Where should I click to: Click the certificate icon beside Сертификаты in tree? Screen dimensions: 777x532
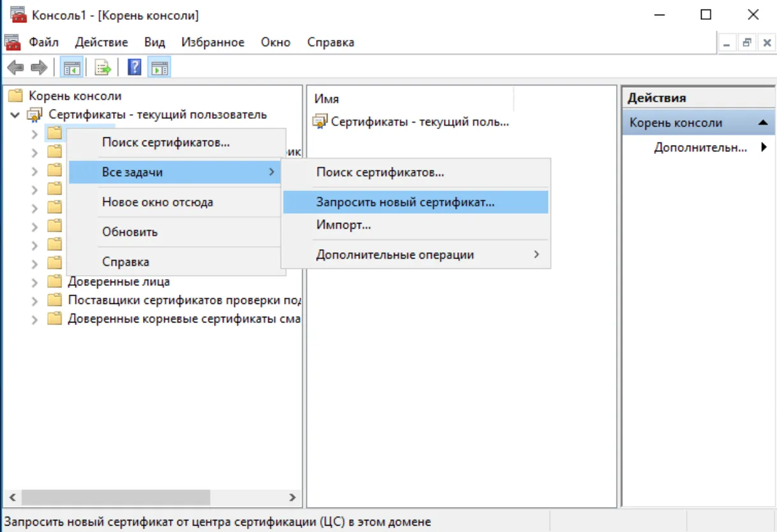[x=34, y=115]
